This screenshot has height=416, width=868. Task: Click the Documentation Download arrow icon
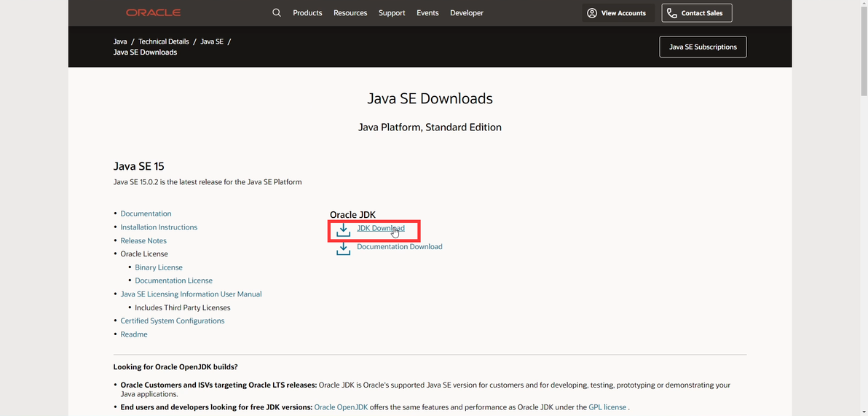343,248
